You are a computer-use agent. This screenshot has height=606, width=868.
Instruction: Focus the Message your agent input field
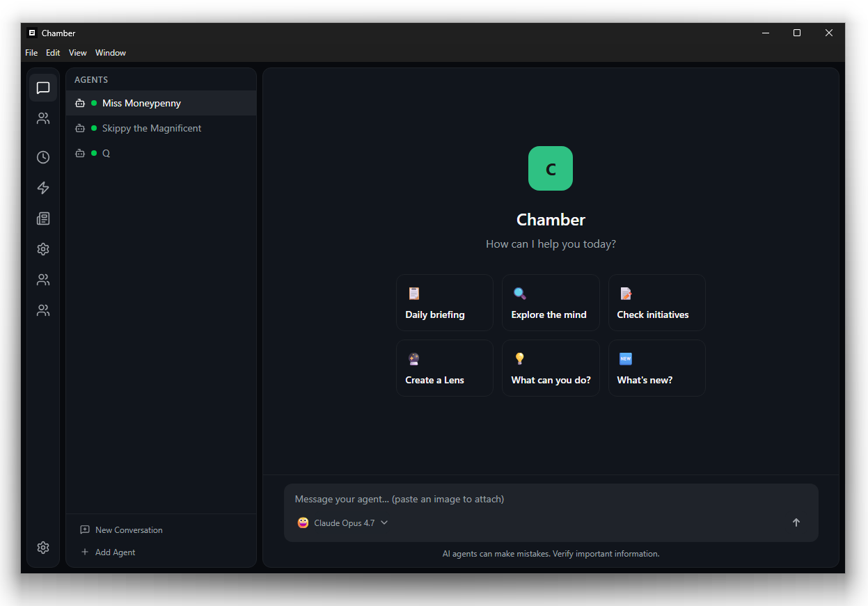(551, 499)
